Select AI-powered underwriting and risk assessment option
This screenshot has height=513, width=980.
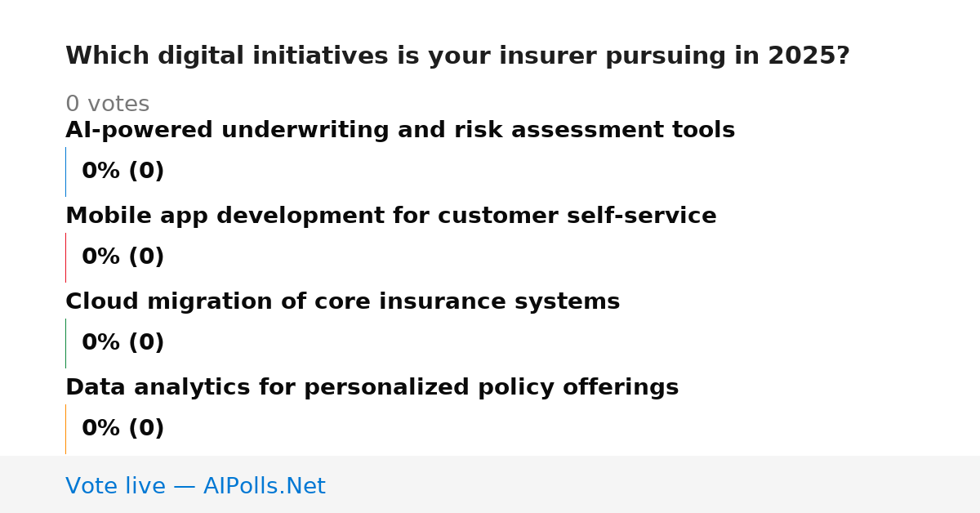pyautogui.click(x=400, y=131)
